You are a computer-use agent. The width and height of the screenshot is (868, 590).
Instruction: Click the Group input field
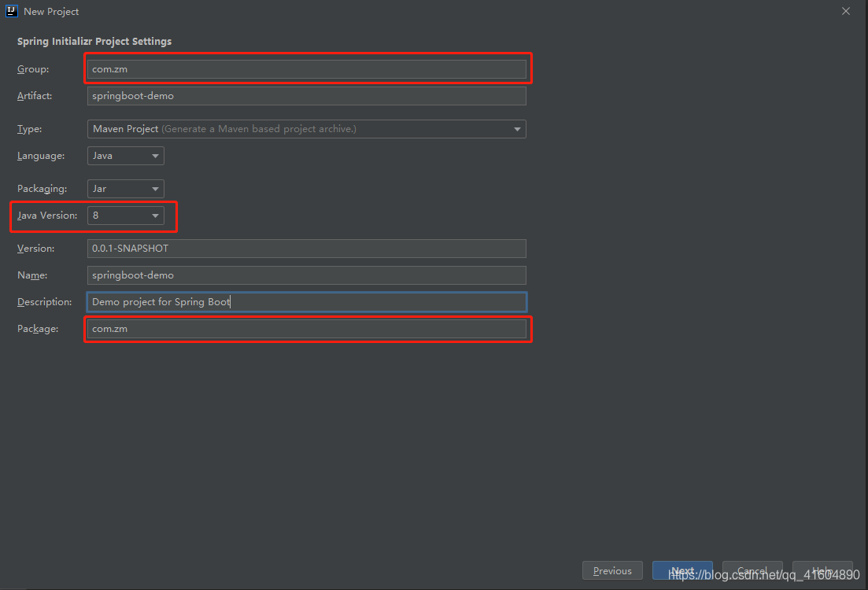[306, 69]
